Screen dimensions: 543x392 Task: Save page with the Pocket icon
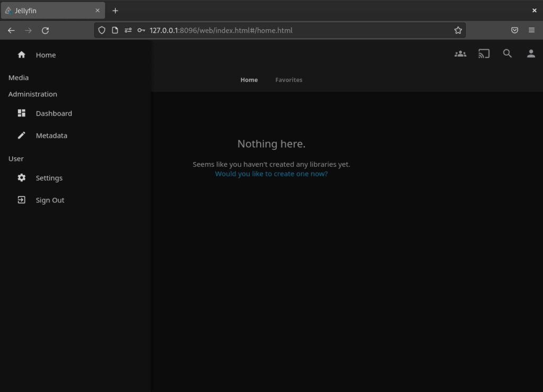(514, 30)
